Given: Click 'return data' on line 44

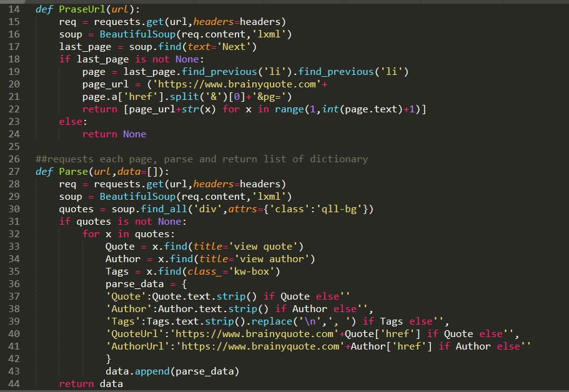Looking at the screenshot, I should [91, 384].
